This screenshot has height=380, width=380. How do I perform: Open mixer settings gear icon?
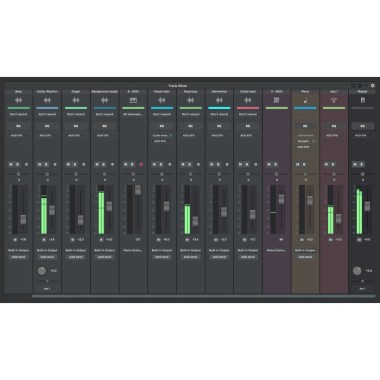point(373,86)
